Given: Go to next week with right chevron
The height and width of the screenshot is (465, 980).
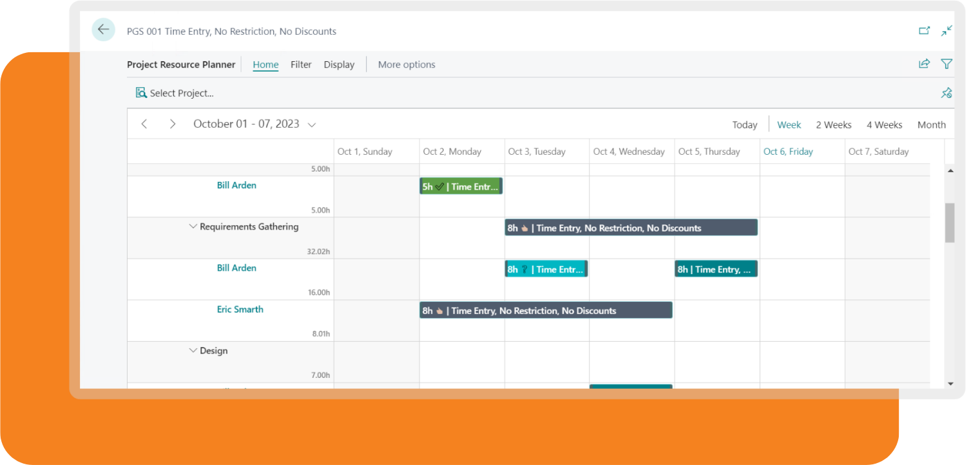Looking at the screenshot, I should point(173,123).
